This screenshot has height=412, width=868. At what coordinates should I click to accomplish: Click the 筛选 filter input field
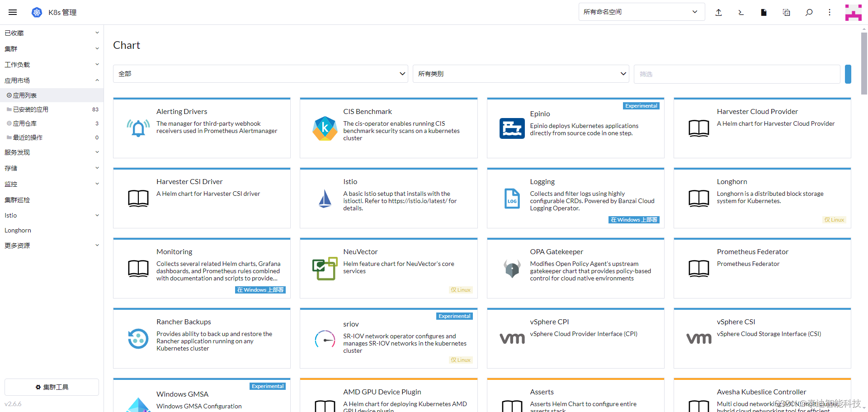pyautogui.click(x=737, y=74)
